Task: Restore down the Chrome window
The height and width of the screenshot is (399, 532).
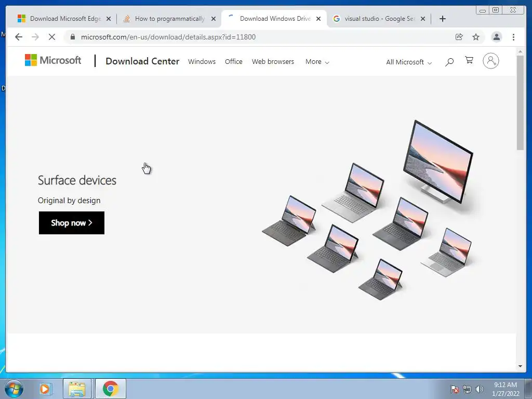Action: pos(496,10)
